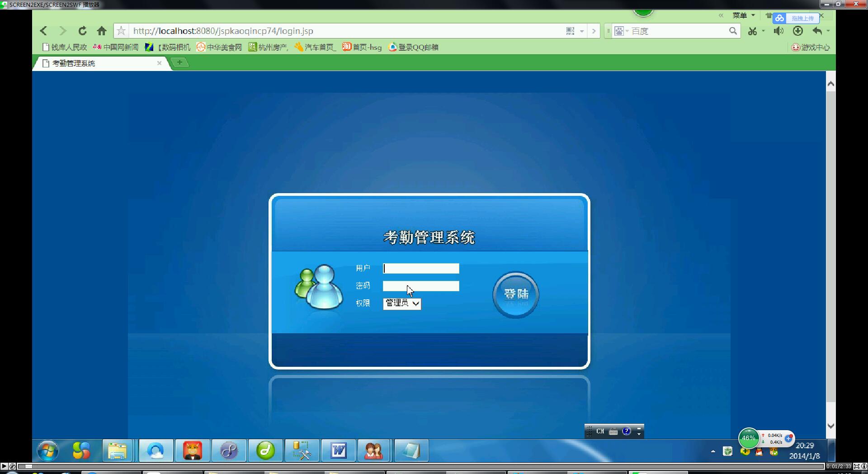The width and height of the screenshot is (868, 474).
Task: Close the 考勤管理系统 tab
Action: pyautogui.click(x=159, y=63)
